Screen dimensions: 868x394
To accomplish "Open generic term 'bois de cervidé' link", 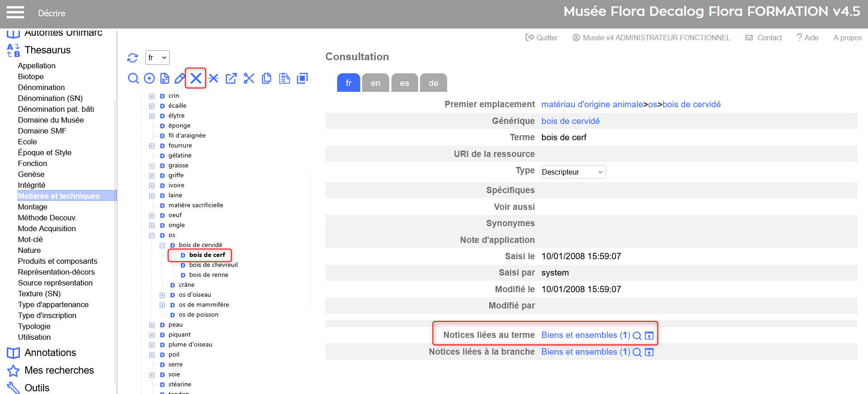I will (x=570, y=121).
